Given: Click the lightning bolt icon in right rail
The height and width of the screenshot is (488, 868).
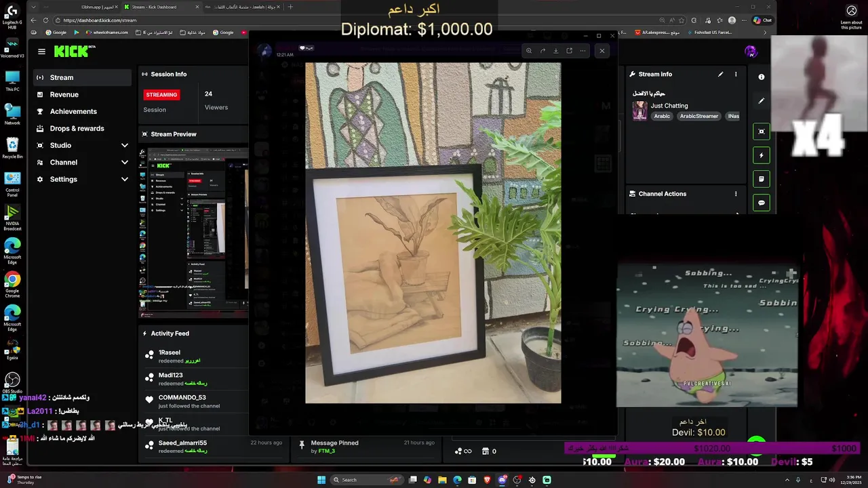Looking at the screenshot, I should (761, 155).
